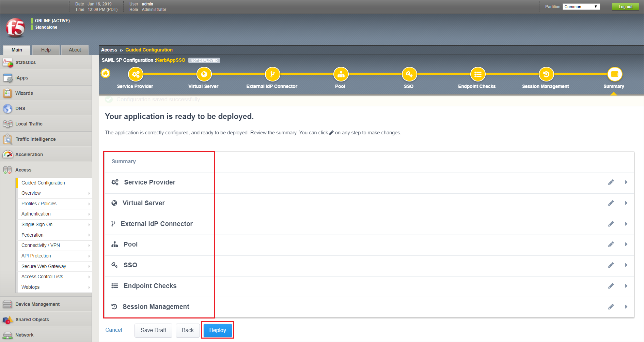Switch to the About tab
Image resolution: width=644 pixels, height=342 pixels.
pos(75,50)
